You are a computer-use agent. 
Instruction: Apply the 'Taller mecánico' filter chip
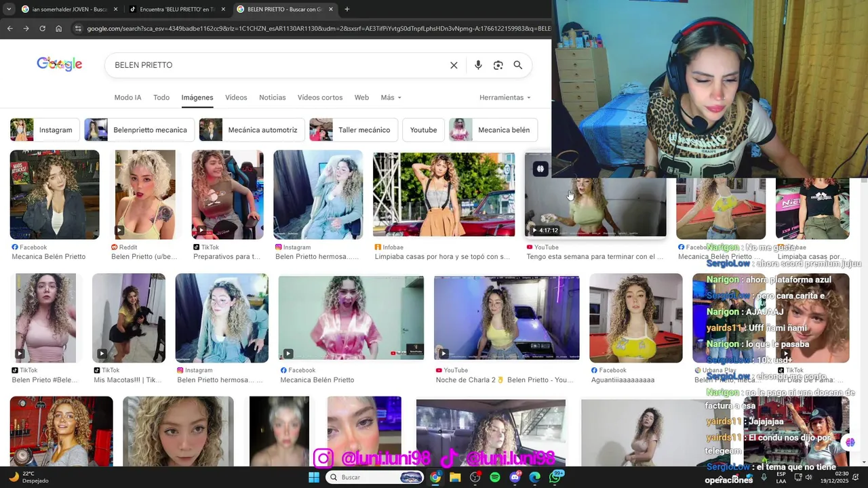point(353,129)
